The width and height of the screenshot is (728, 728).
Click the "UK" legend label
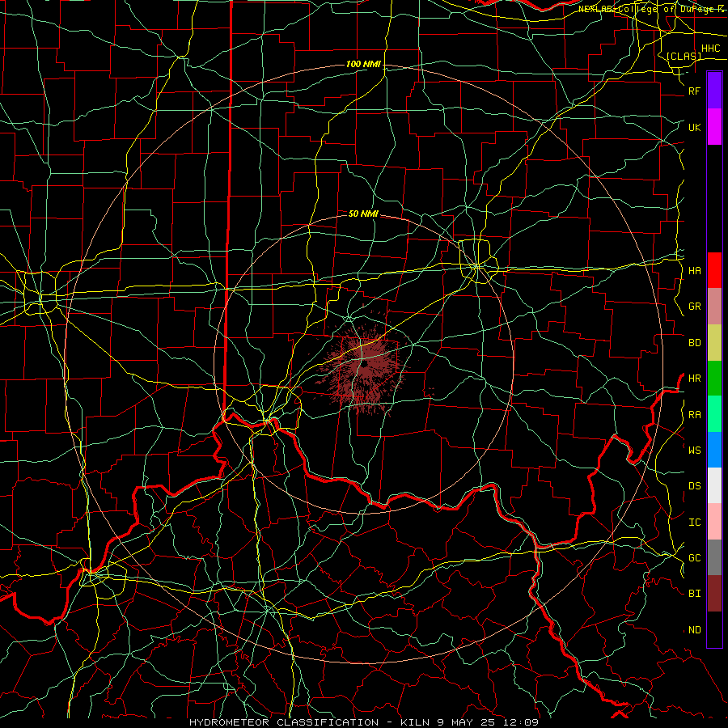(x=694, y=127)
